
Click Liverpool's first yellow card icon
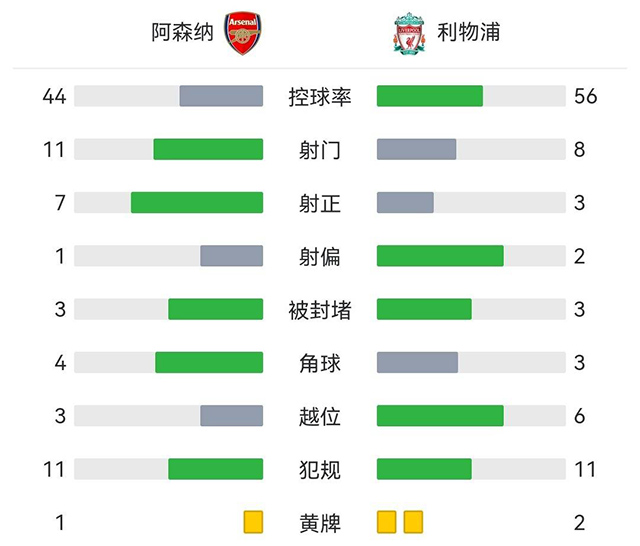tap(387, 522)
